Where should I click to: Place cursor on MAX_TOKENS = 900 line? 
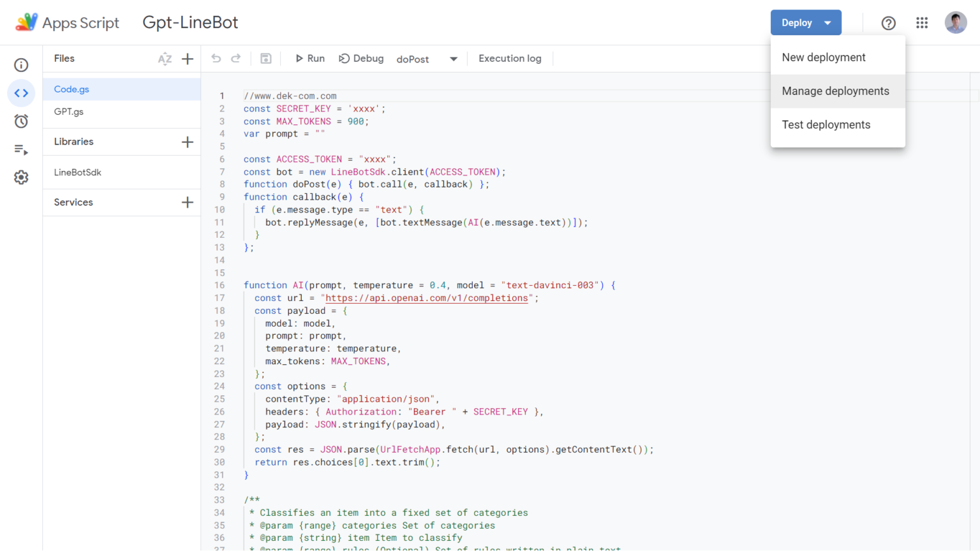pos(306,121)
